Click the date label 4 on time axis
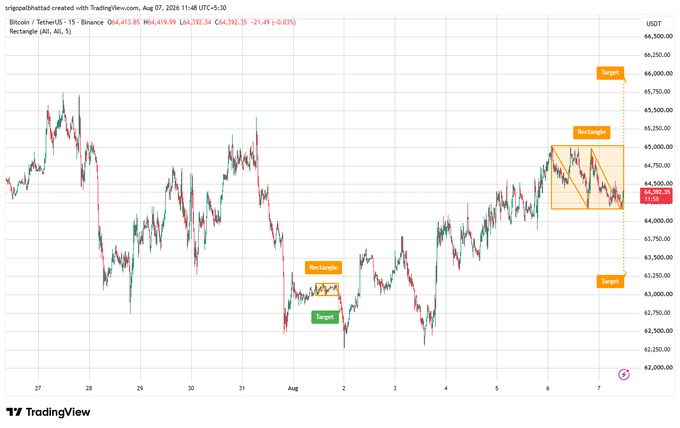680x428 pixels. pyautogui.click(x=446, y=388)
